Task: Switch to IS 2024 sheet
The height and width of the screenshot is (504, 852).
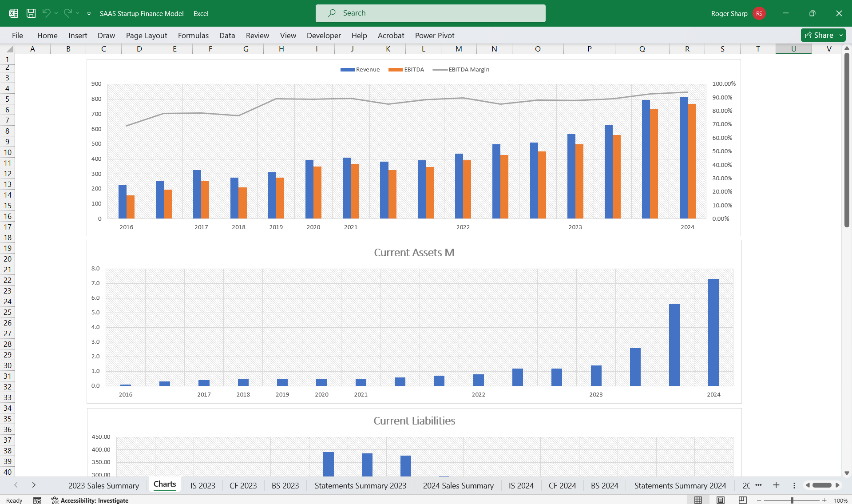Action: (x=521, y=486)
